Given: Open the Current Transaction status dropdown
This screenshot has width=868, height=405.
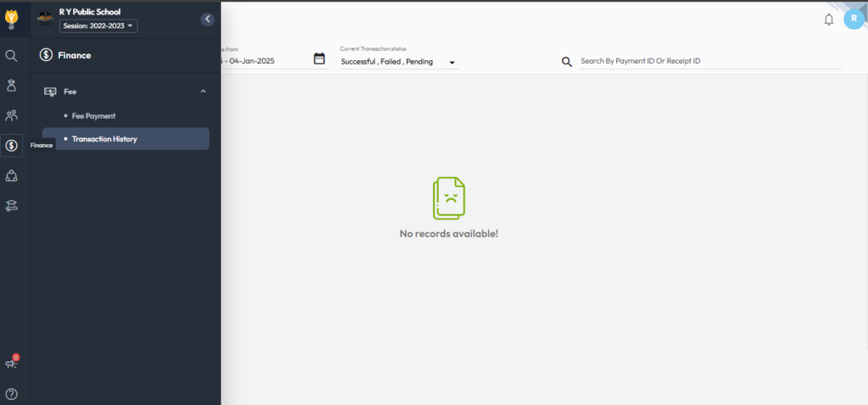Looking at the screenshot, I should click(398, 62).
